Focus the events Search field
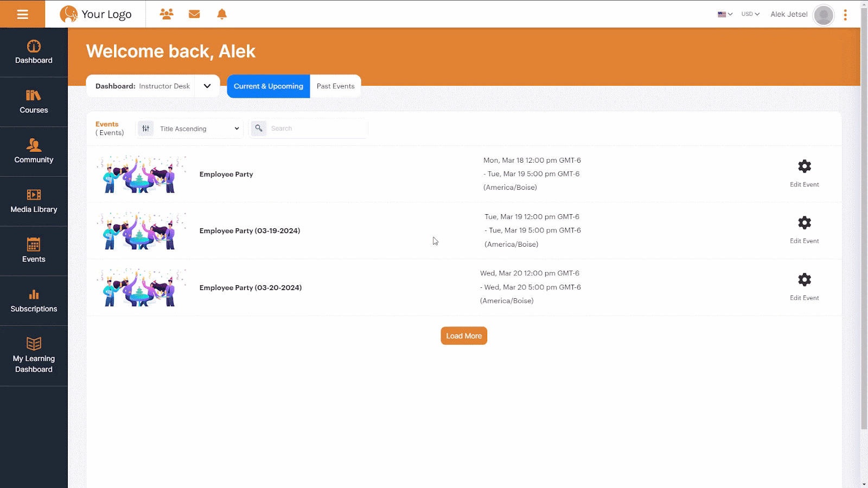 [317, 129]
